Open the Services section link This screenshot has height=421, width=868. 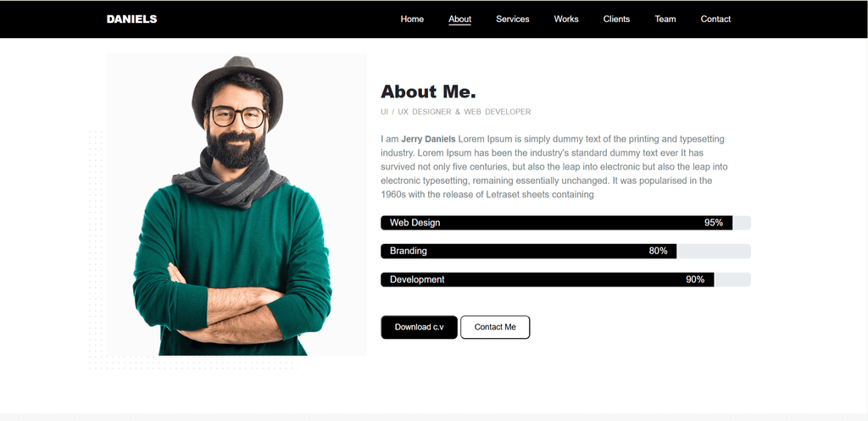[512, 19]
